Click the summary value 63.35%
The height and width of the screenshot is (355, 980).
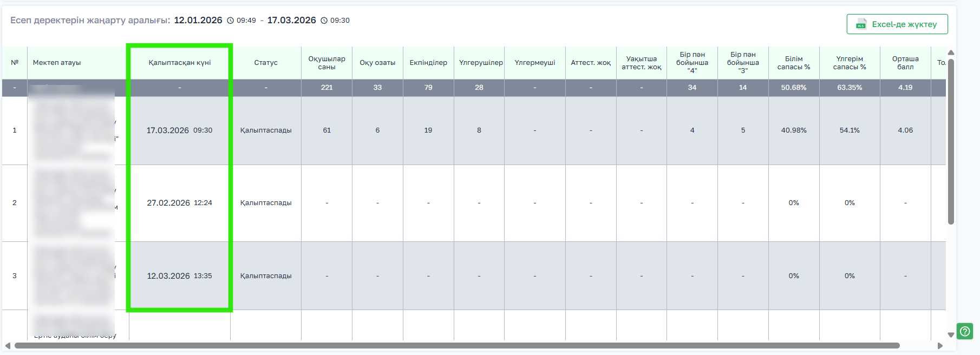(850, 88)
